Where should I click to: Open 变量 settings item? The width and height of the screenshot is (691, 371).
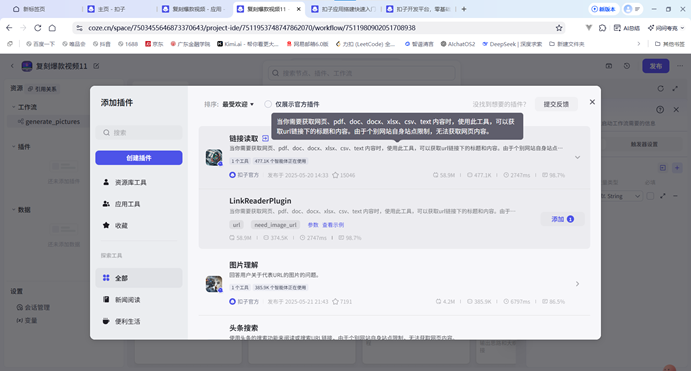coord(27,320)
